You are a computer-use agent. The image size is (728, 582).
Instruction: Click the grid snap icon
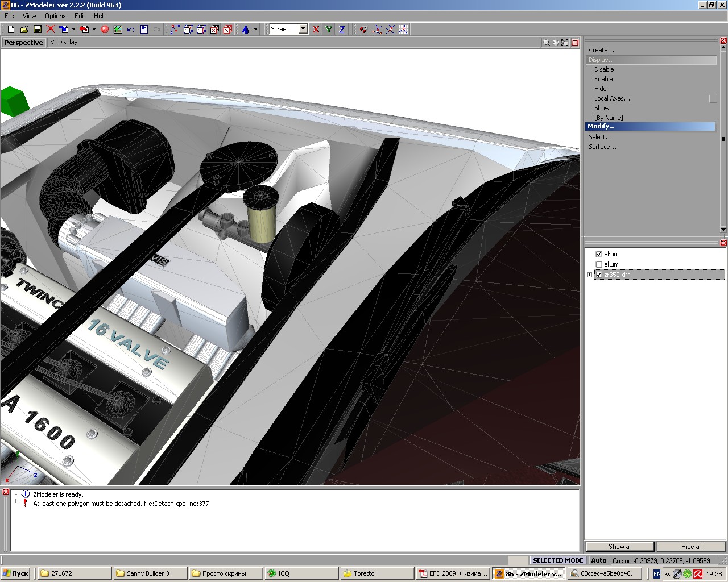pos(403,29)
